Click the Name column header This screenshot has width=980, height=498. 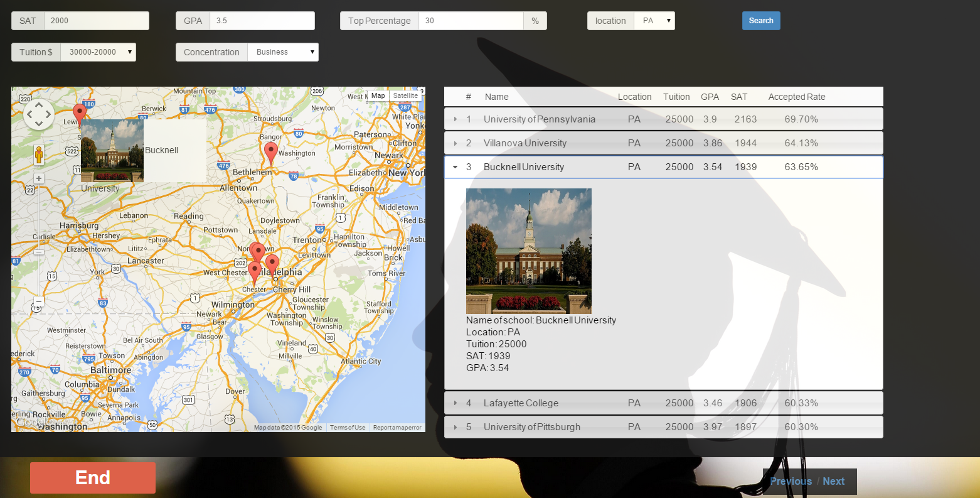pos(496,97)
